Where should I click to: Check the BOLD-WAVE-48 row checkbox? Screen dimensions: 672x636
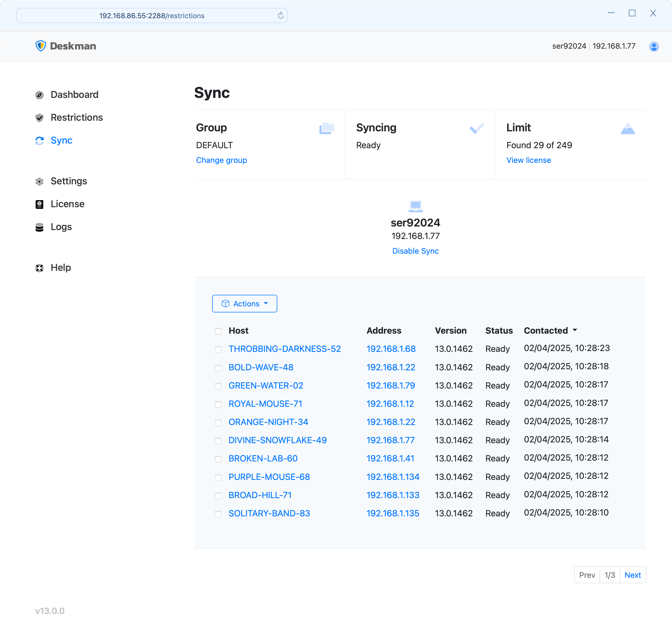218,368
